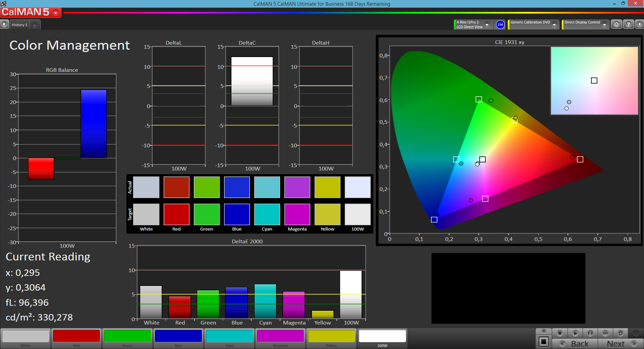This screenshot has width=644, height=349.
Task: Click the Back navigation button
Action: point(575,344)
